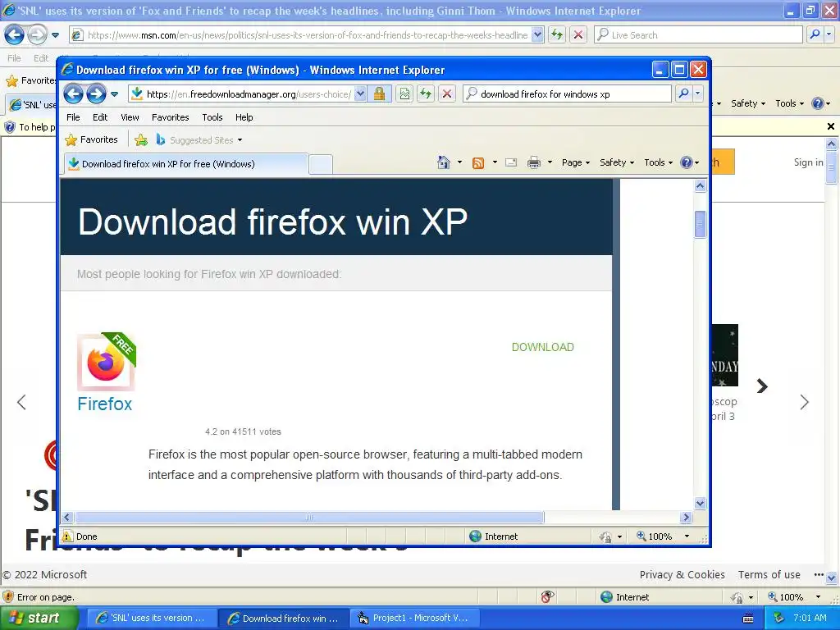Click Back arrow in front IE window
The width and height of the screenshot is (840, 630).
click(73, 94)
